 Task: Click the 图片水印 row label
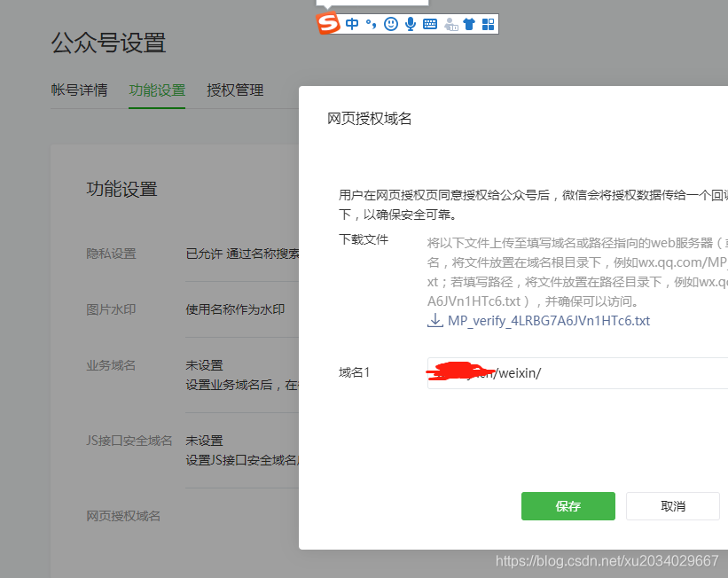coord(111,309)
